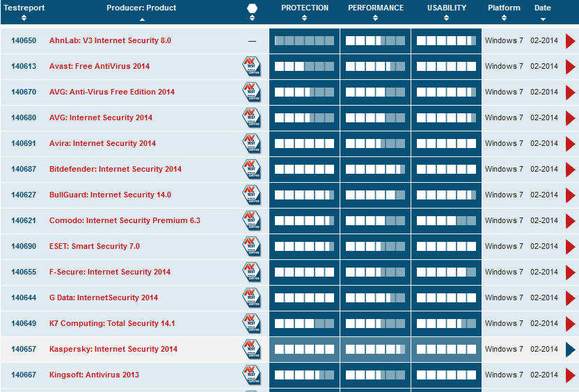Click the AV-TEST certified badge for Avira
Viewport: 579px width, 392px height.
[252, 143]
